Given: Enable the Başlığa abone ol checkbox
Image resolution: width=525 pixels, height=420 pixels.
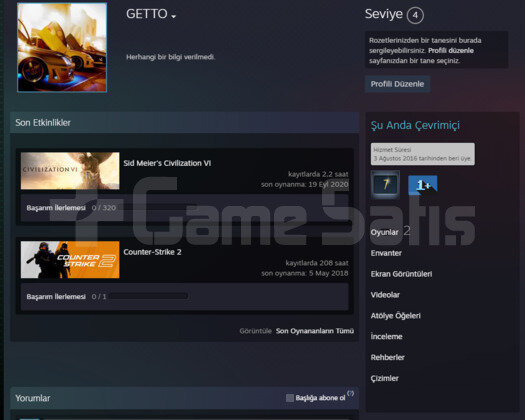Looking at the screenshot, I should [290, 398].
